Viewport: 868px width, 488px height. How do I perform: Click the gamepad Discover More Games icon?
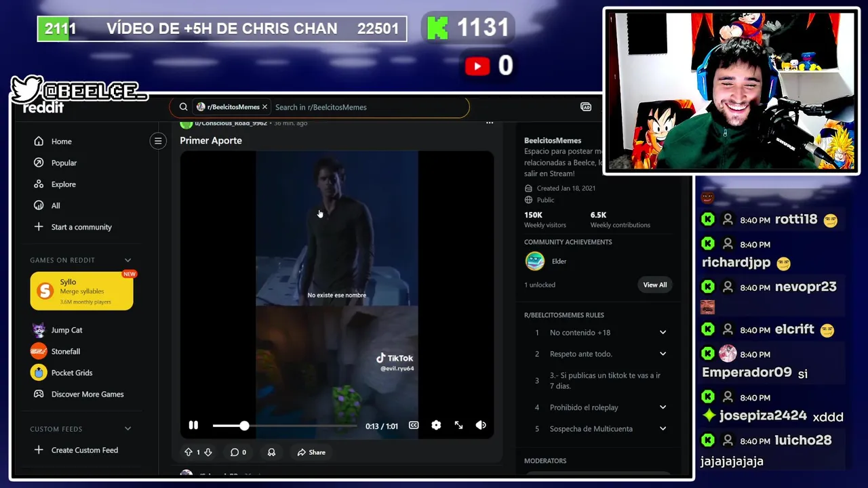point(39,394)
